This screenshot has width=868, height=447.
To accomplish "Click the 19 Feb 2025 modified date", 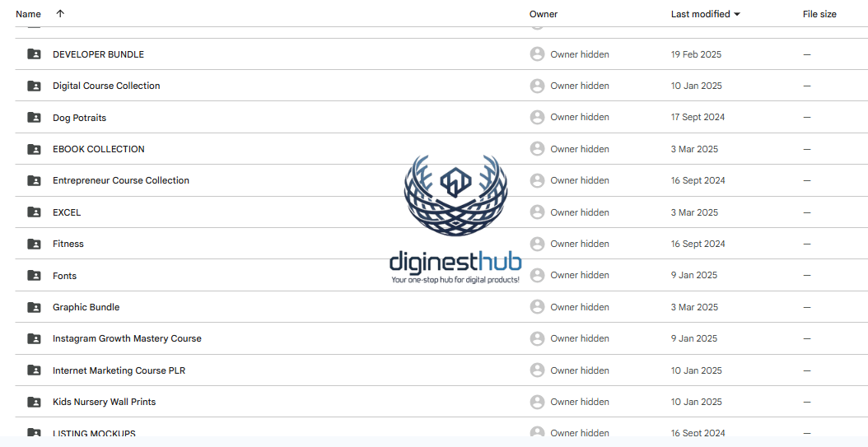I will pyautogui.click(x=696, y=54).
